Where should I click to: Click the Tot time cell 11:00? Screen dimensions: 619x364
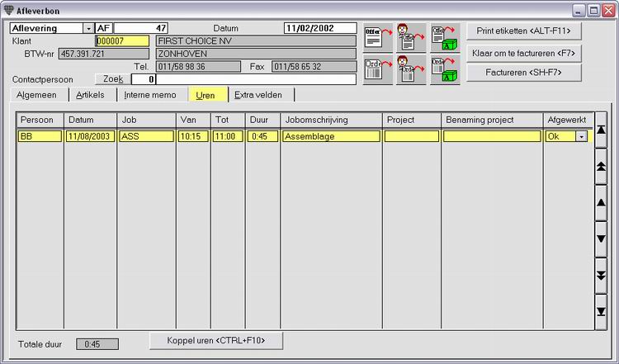(x=228, y=136)
